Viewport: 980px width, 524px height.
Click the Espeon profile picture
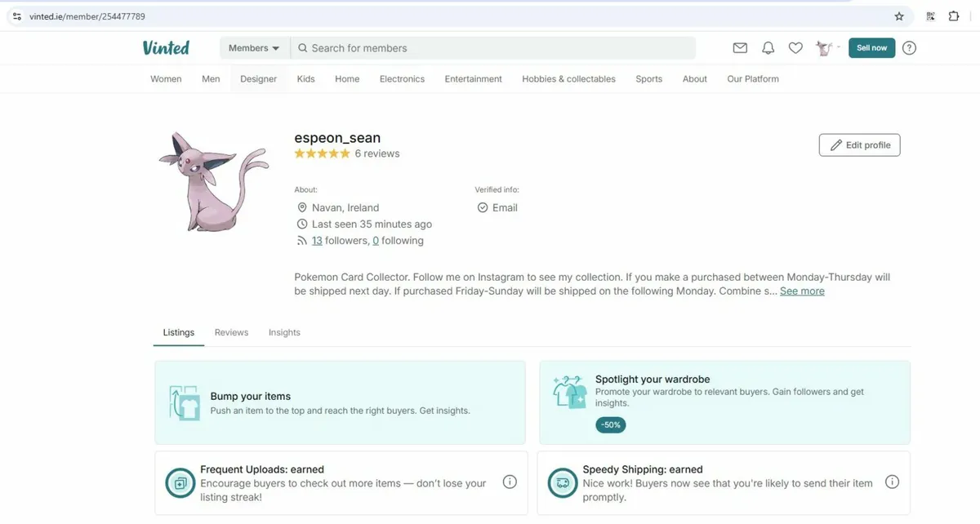(x=212, y=181)
